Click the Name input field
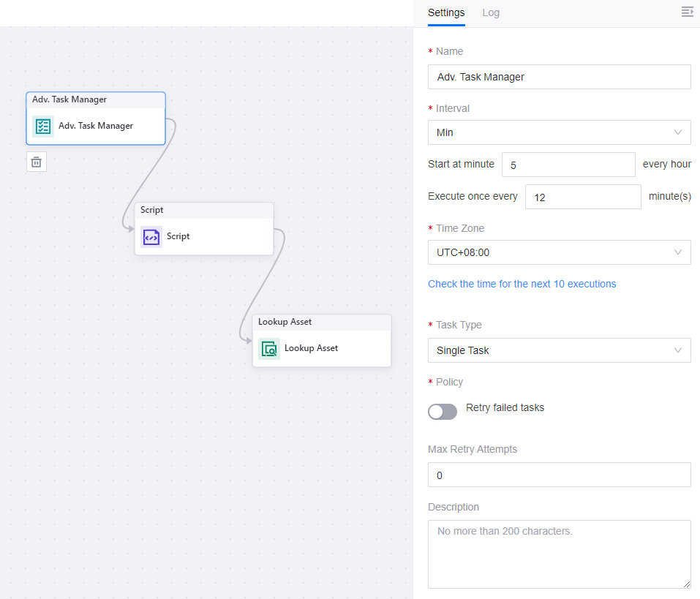700x599 pixels. pyautogui.click(x=559, y=77)
